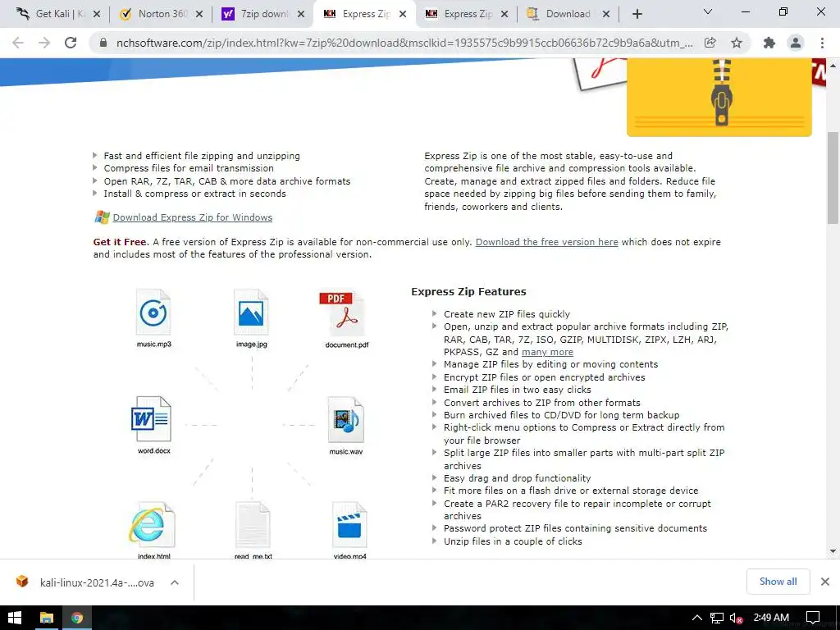Share this page icon in address bar
The width and height of the screenshot is (840, 630).
(x=710, y=43)
